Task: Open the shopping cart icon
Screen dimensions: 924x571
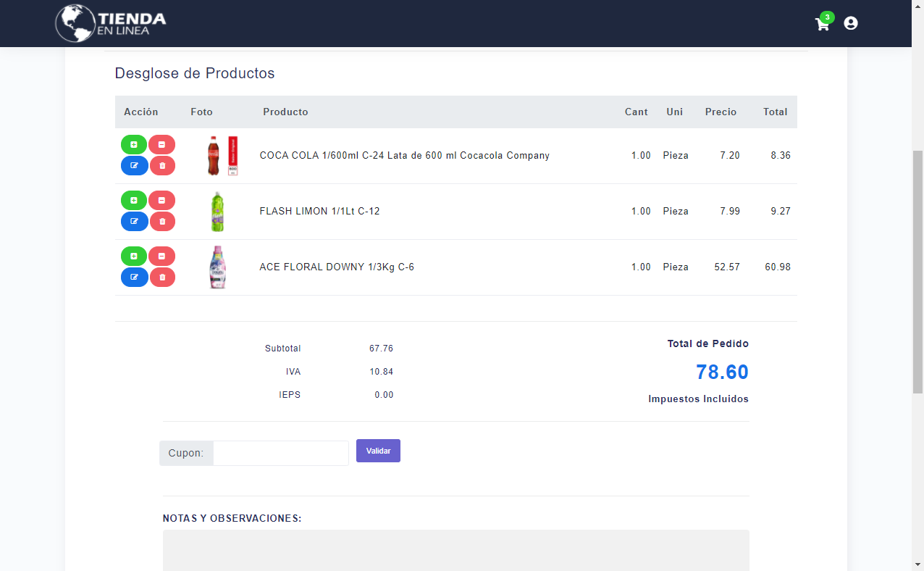Action: (x=822, y=24)
